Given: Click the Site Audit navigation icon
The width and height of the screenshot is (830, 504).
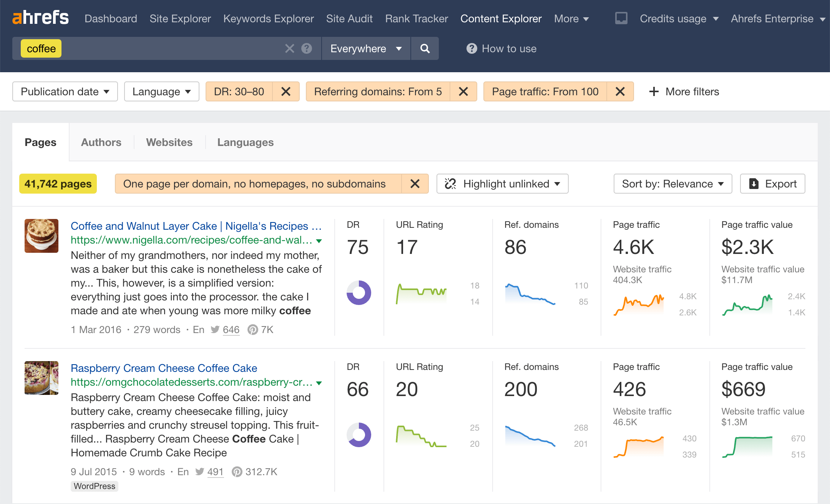Looking at the screenshot, I should [x=349, y=18].
